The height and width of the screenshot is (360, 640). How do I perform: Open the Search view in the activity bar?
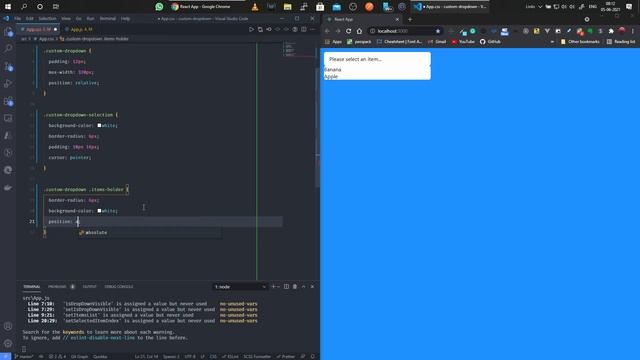point(8,49)
